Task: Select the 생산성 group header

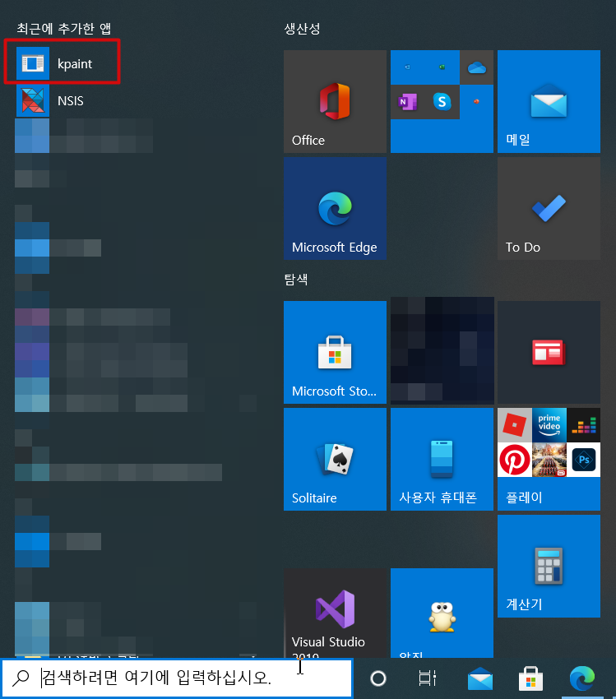Action: (302, 29)
